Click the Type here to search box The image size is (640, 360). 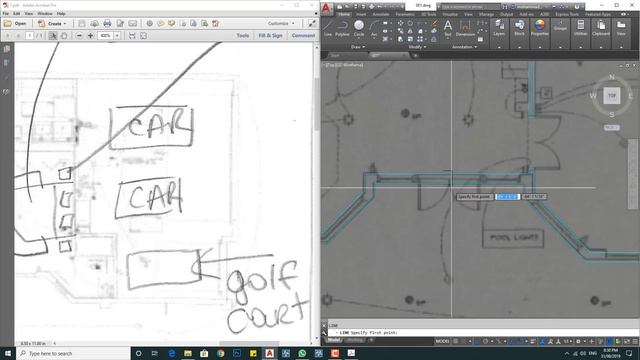pos(73,353)
